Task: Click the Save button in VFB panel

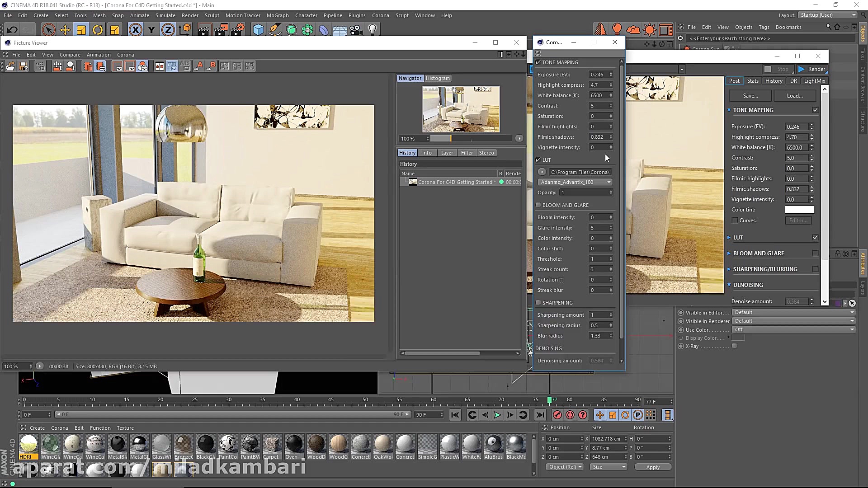Action: pos(750,95)
